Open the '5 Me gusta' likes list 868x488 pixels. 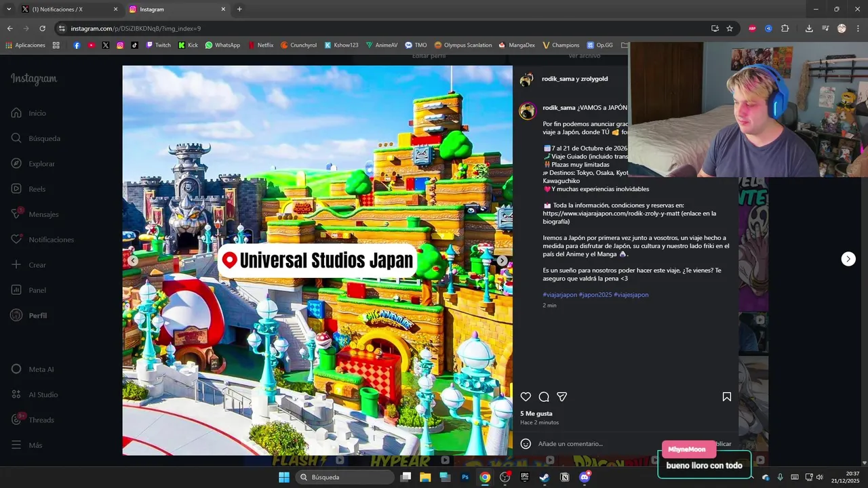click(x=536, y=413)
